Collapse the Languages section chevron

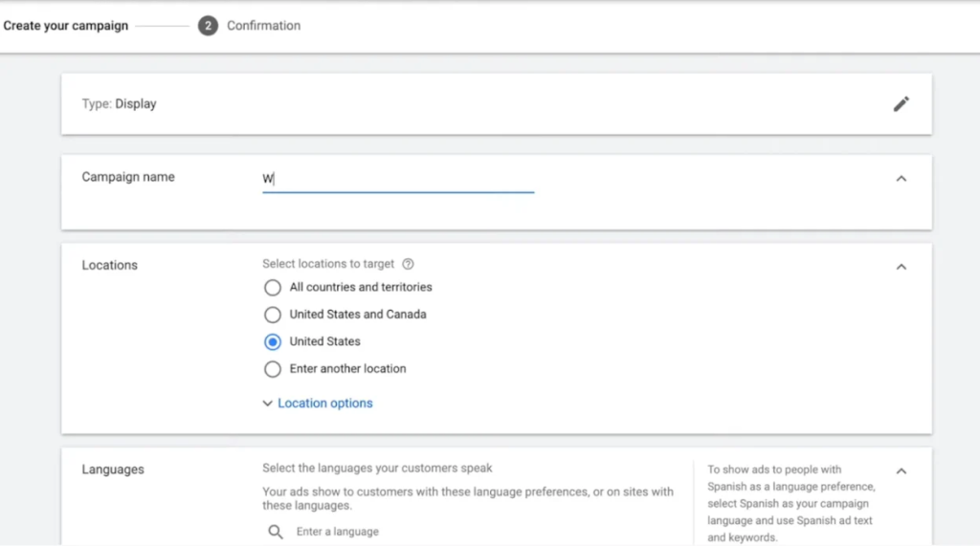pyautogui.click(x=901, y=471)
